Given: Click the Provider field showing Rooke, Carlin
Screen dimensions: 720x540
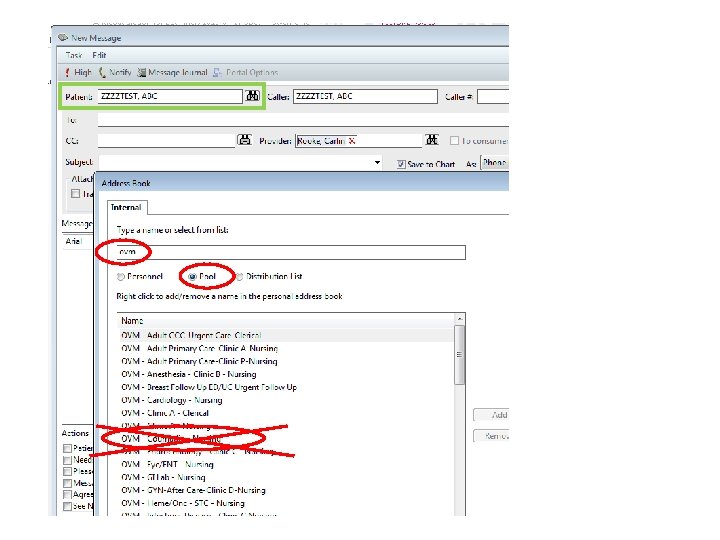Looking at the screenshot, I should coord(358,141).
